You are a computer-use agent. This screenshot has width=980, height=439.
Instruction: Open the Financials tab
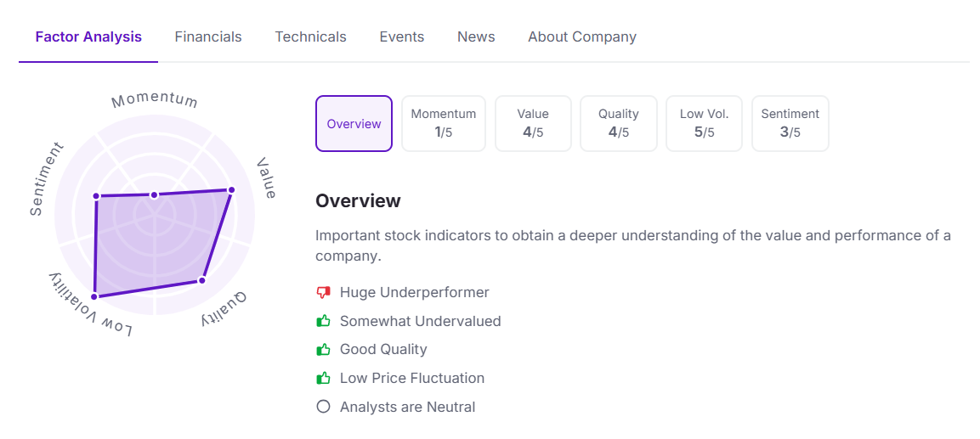[208, 37]
